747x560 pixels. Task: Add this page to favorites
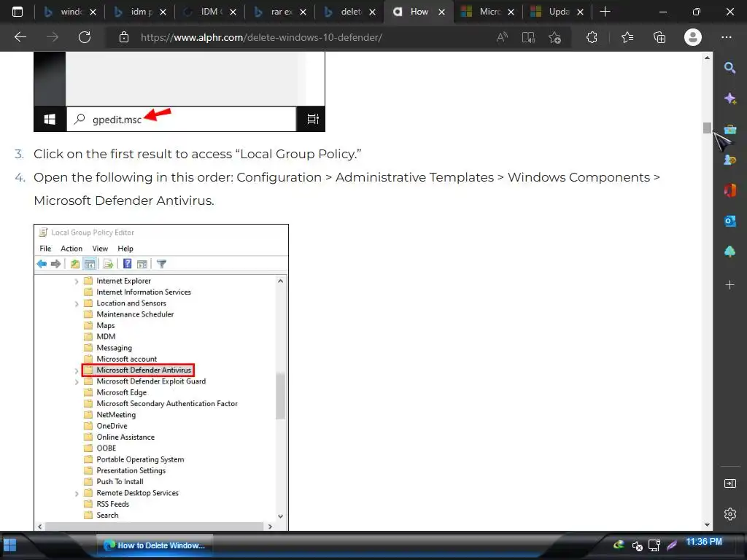pos(554,37)
